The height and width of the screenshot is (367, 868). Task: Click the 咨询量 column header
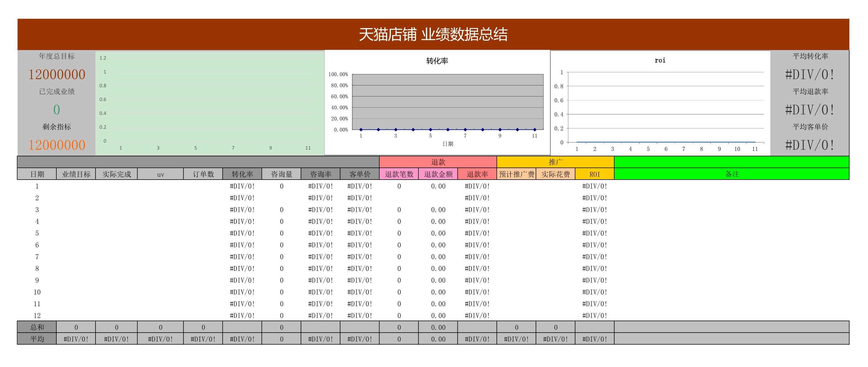click(x=281, y=174)
